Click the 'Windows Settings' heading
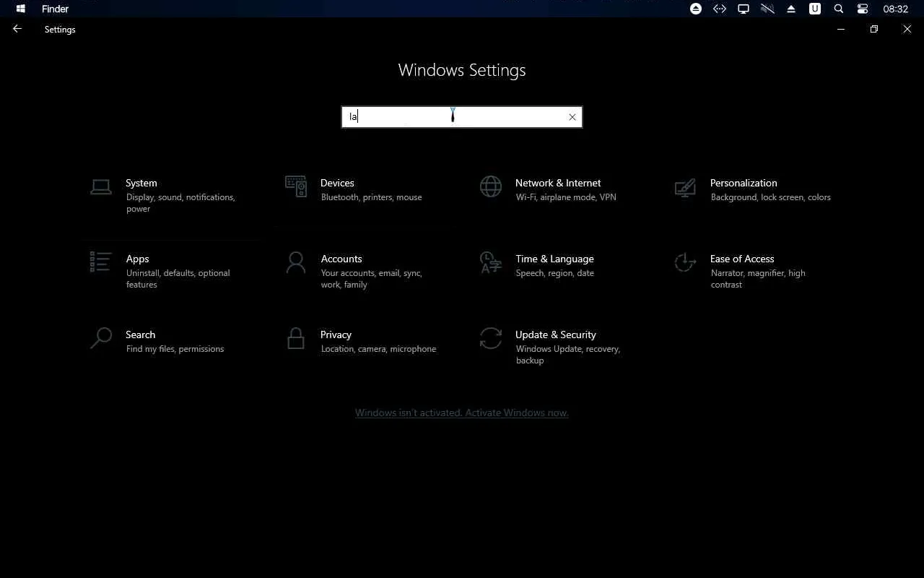Viewport: 924px width, 578px height. click(x=462, y=70)
